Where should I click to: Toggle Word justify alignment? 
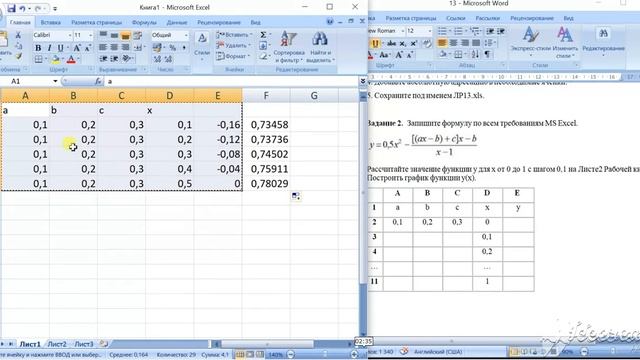[476, 42]
